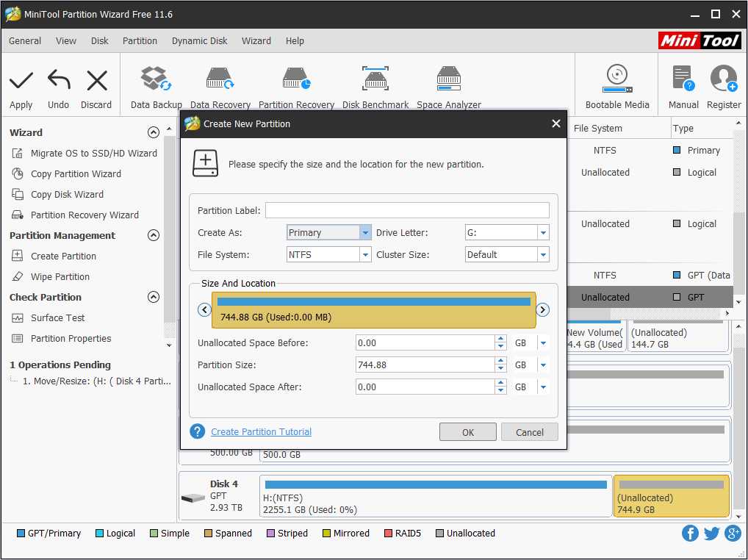Select pending operation Move/Resize H:
This screenshot has width=748, height=560.
click(x=97, y=381)
